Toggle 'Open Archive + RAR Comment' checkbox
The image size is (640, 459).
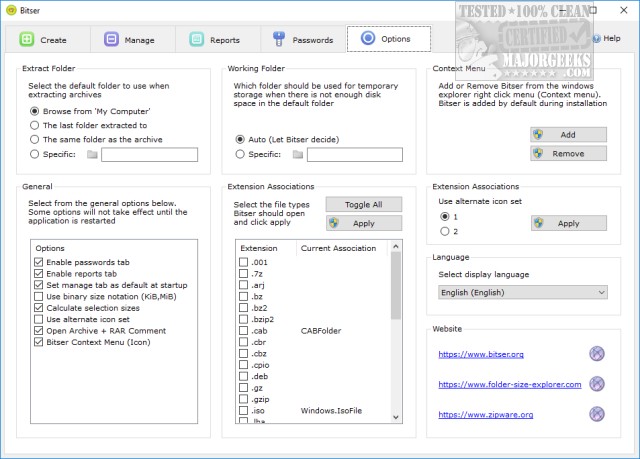[39, 330]
